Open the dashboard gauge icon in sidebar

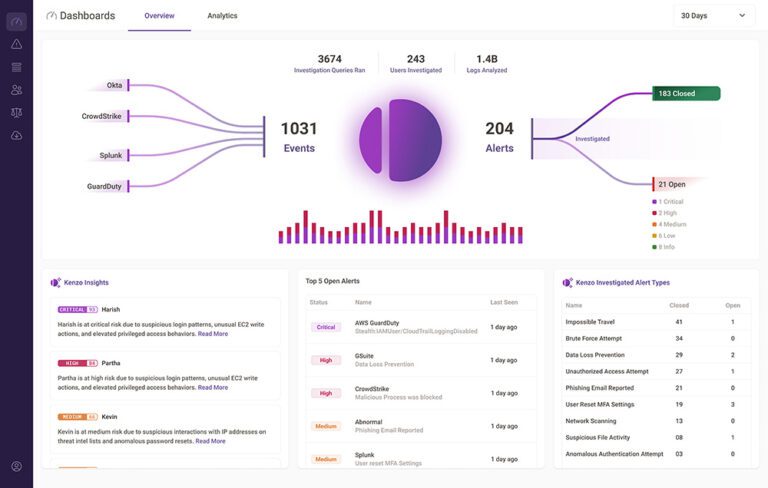(x=16, y=21)
